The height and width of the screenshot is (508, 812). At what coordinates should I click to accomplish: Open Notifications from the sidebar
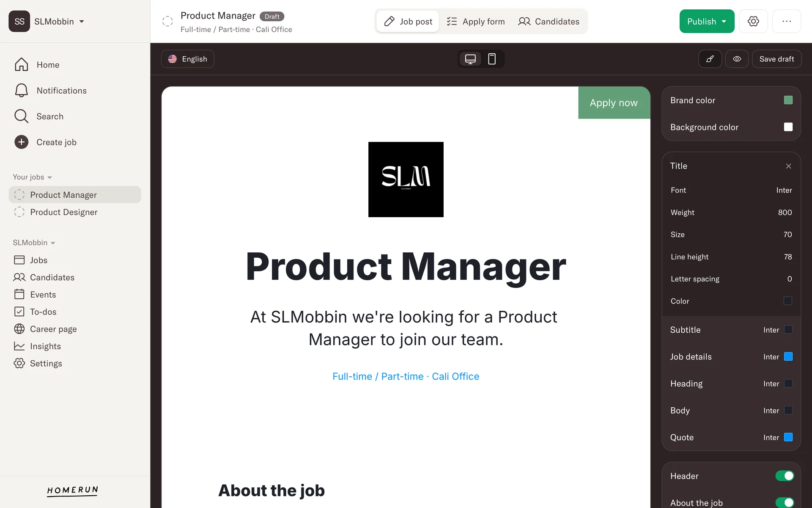(61, 91)
